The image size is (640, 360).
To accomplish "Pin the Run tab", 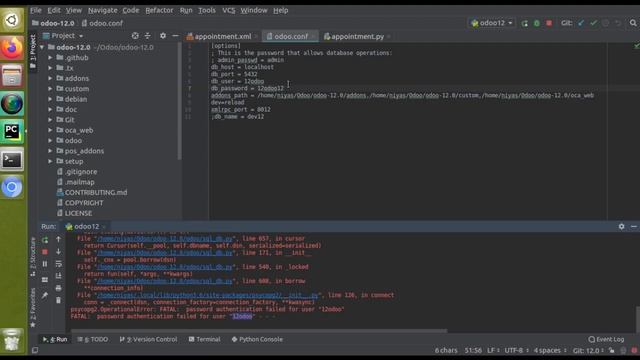I will tap(45, 295).
